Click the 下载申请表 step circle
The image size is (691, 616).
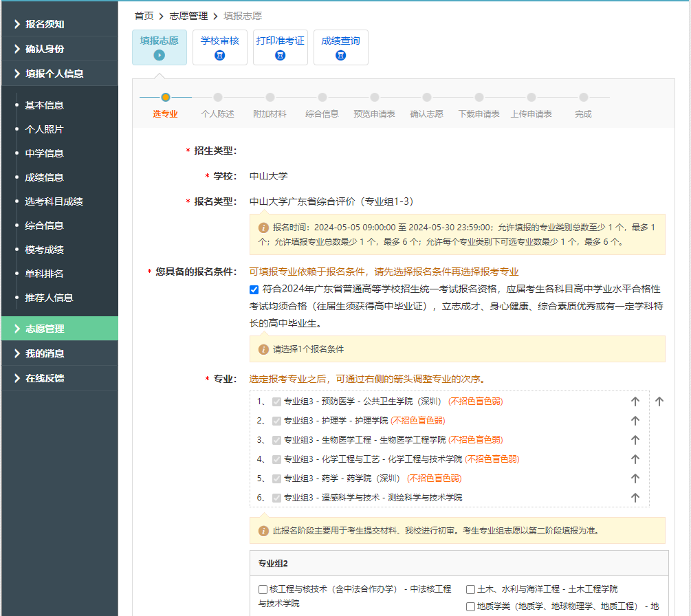point(479,97)
